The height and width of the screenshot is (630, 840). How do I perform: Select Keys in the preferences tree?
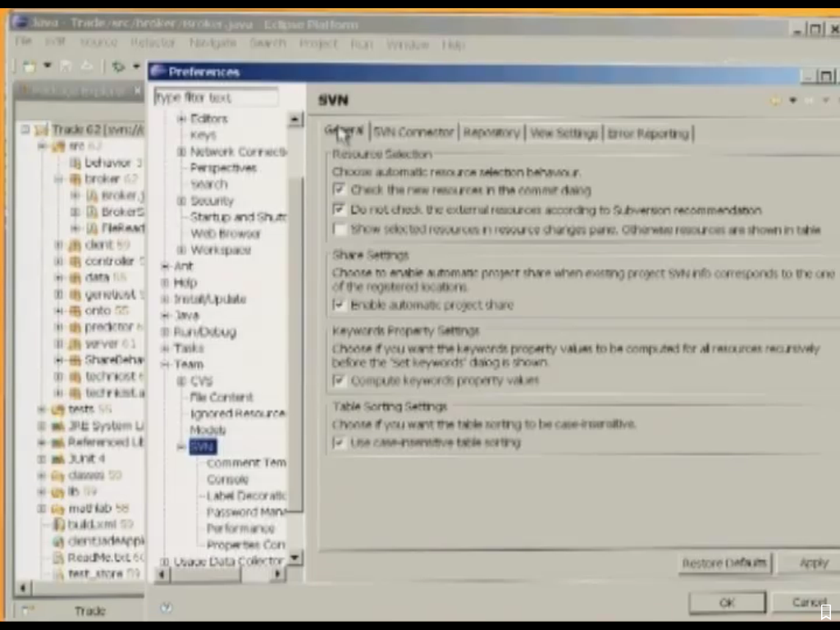(203, 135)
